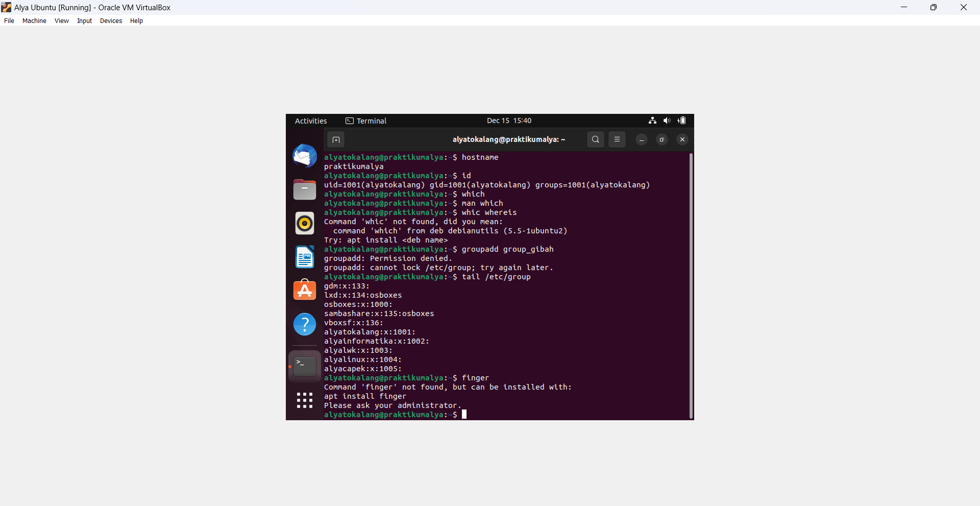
Task: Click the uid=1001(alyatokalang) output line
Action: [x=487, y=185]
